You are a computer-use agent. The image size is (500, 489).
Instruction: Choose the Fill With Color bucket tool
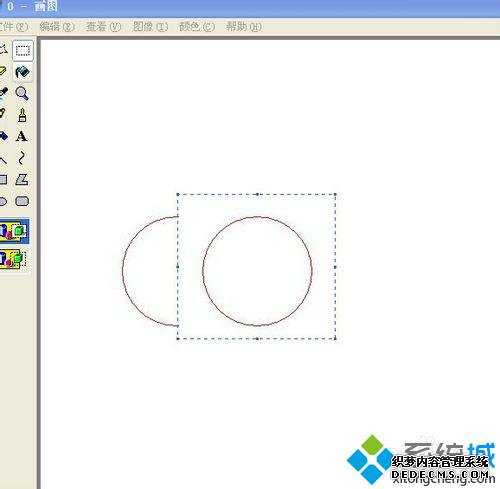[x=23, y=72]
